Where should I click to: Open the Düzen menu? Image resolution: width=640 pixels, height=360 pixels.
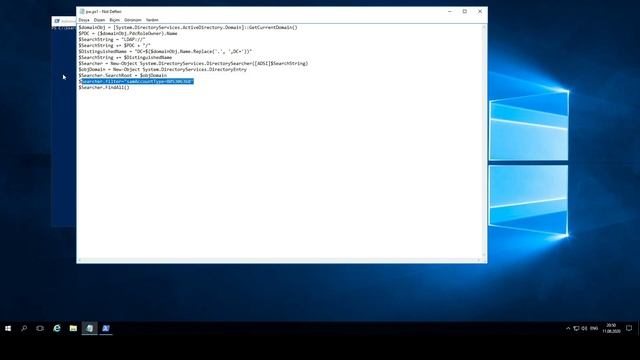[x=99, y=20]
